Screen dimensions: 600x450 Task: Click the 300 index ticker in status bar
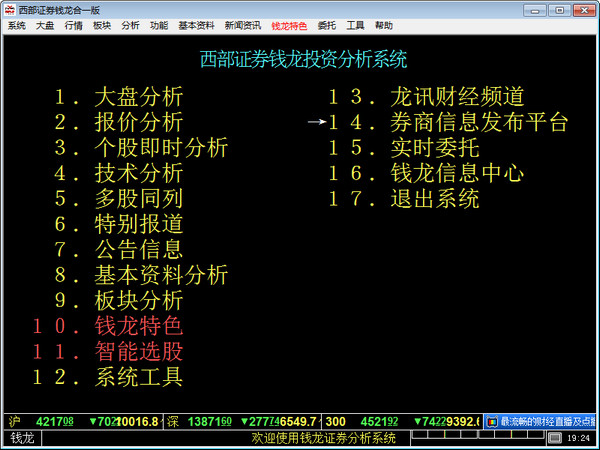pyautogui.click(x=402, y=422)
